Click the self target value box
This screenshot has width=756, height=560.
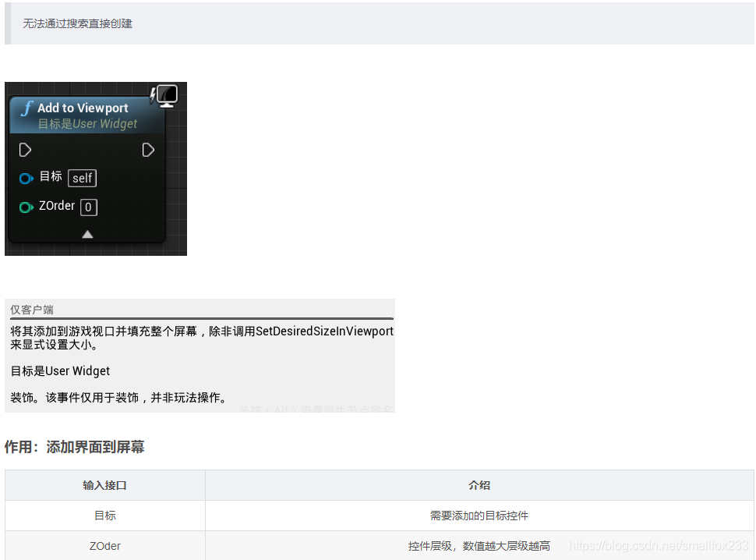click(x=83, y=178)
